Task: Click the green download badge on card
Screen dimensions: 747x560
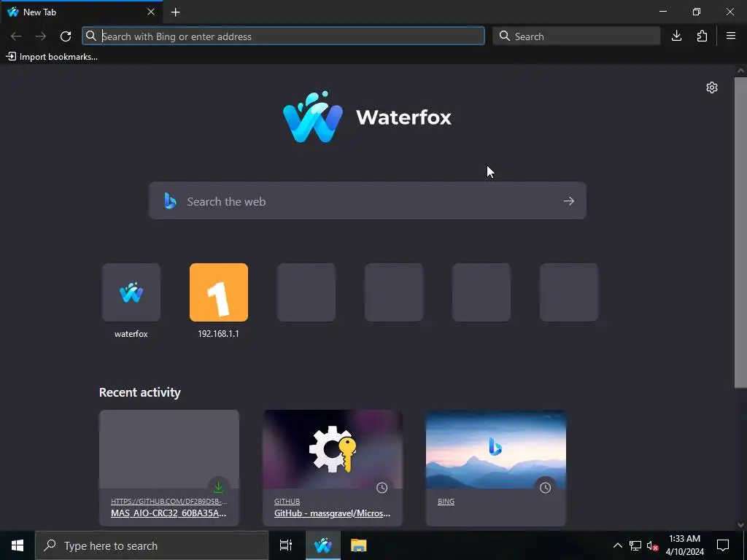Action: pyautogui.click(x=218, y=488)
